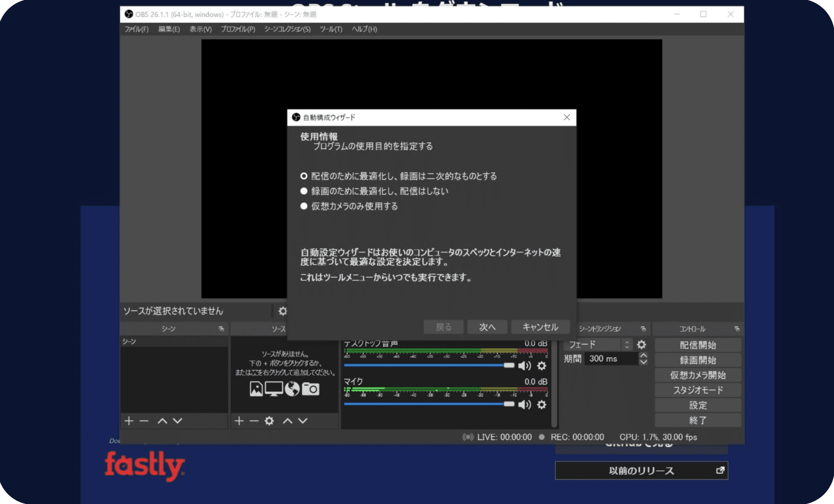Open the シーンコレクション(S) menu
This screenshot has height=504, width=834.
pyautogui.click(x=288, y=29)
